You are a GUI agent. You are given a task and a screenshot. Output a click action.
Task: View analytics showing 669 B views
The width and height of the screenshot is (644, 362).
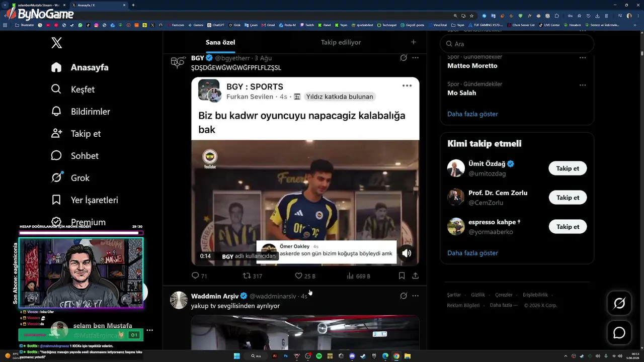(x=358, y=276)
